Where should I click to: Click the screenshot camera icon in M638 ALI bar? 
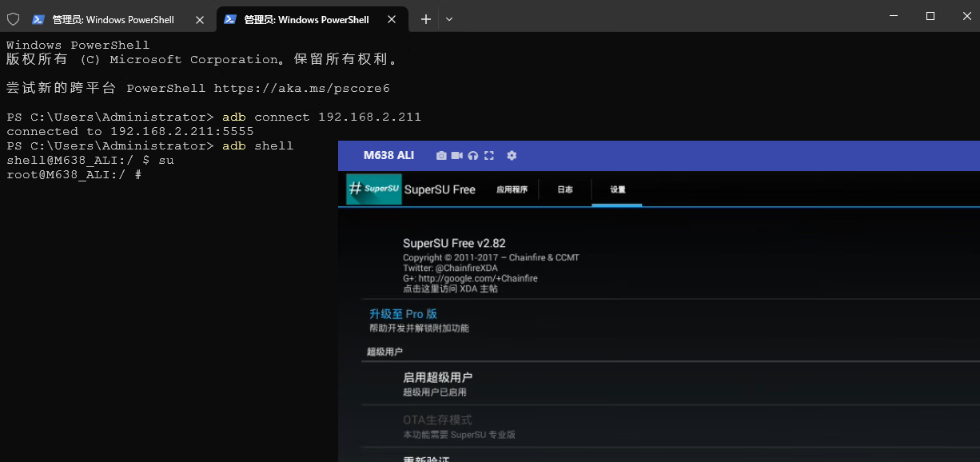pos(441,156)
